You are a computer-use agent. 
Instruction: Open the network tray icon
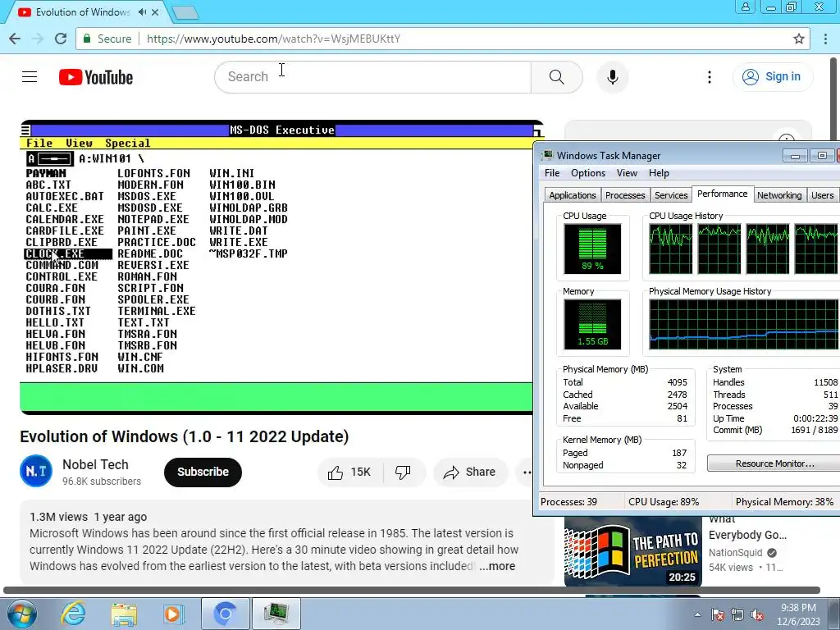click(737, 614)
